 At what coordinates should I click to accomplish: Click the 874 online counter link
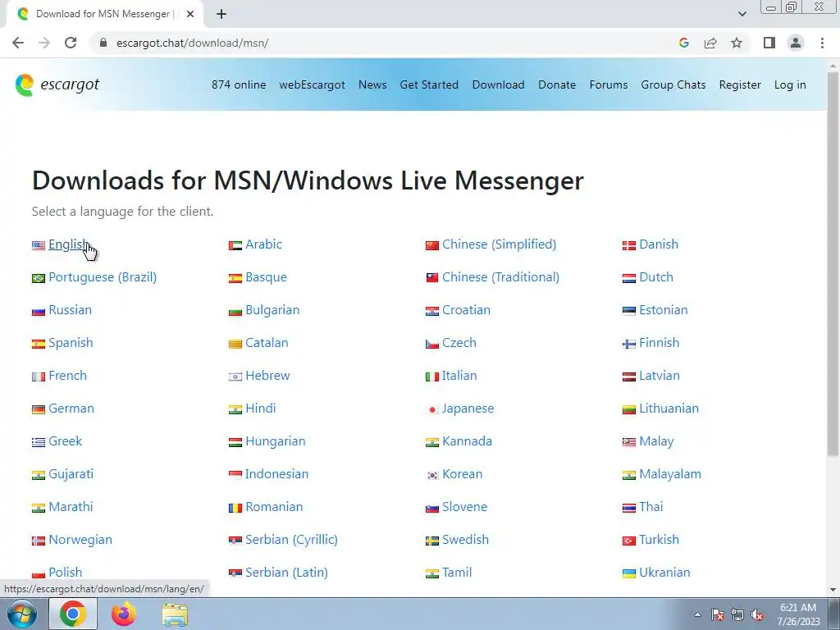[x=239, y=84]
